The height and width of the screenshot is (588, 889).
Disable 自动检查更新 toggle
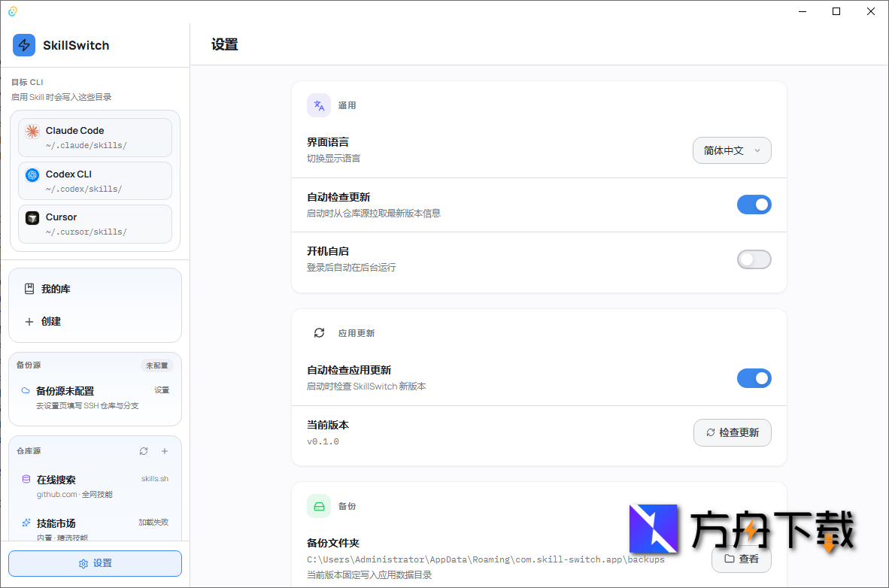[x=754, y=204]
